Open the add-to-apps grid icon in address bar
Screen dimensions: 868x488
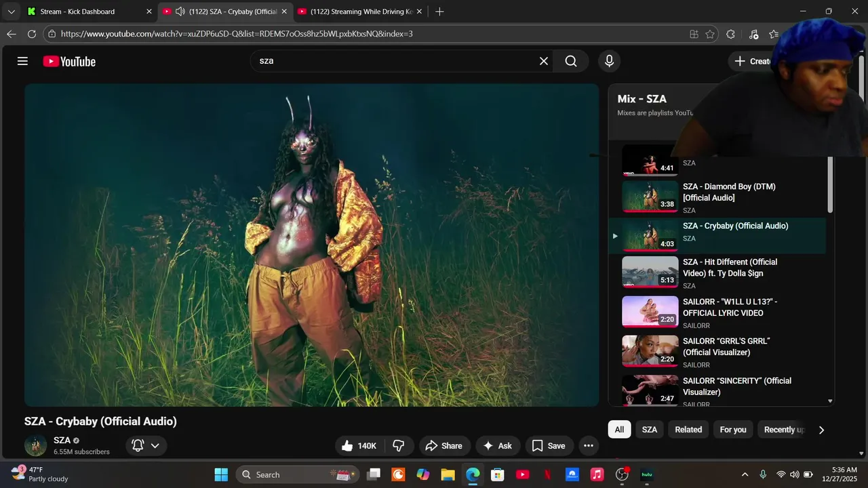694,34
